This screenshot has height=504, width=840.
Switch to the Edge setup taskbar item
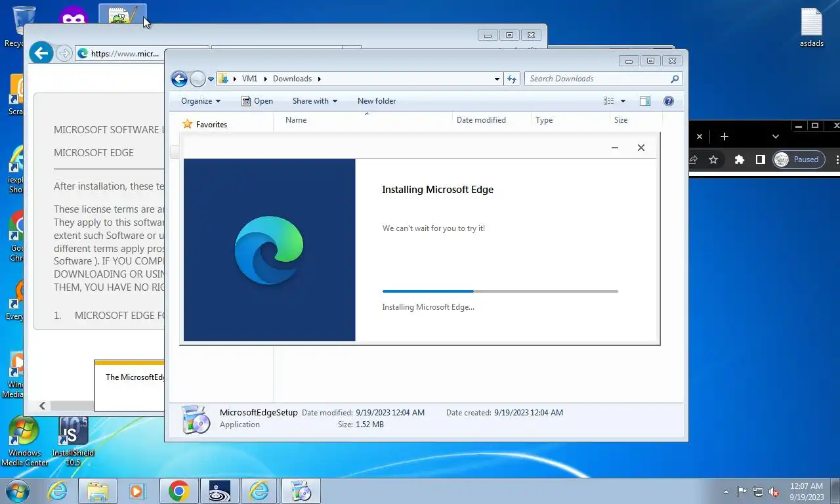(x=301, y=491)
